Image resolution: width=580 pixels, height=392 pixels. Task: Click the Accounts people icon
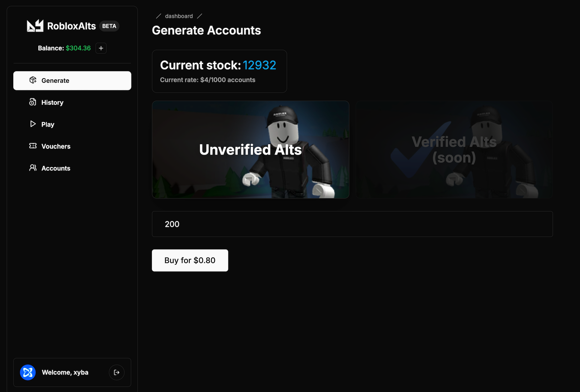(x=33, y=168)
